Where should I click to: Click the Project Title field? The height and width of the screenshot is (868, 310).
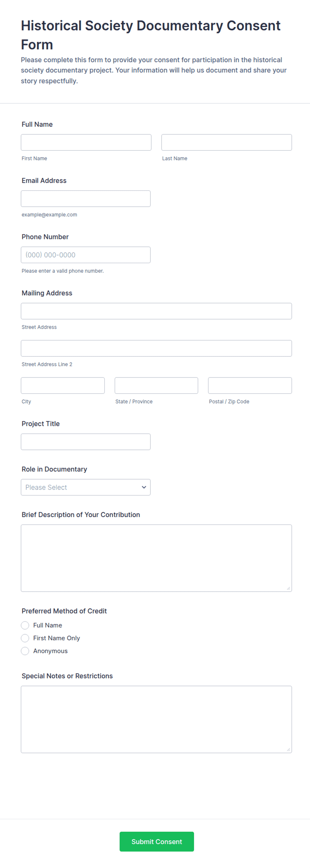(x=86, y=442)
